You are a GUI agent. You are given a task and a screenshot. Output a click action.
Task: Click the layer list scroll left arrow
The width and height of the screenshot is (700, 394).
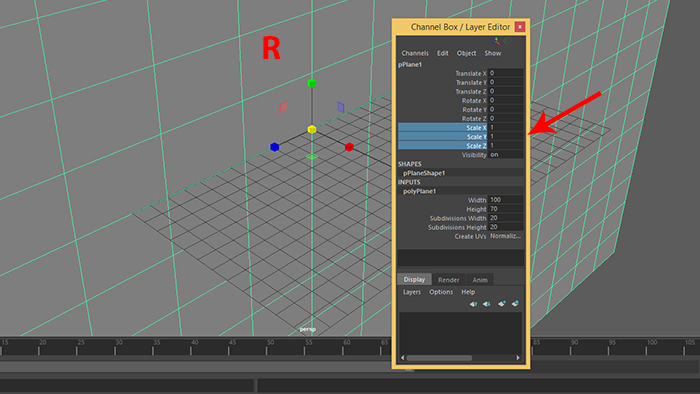403,358
